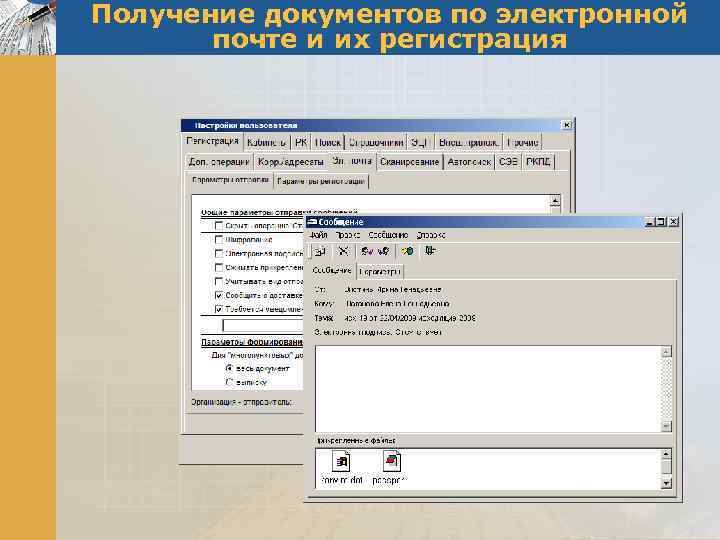Click the last toolbar icon in message window
The image size is (720, 540).
[430, 251]
